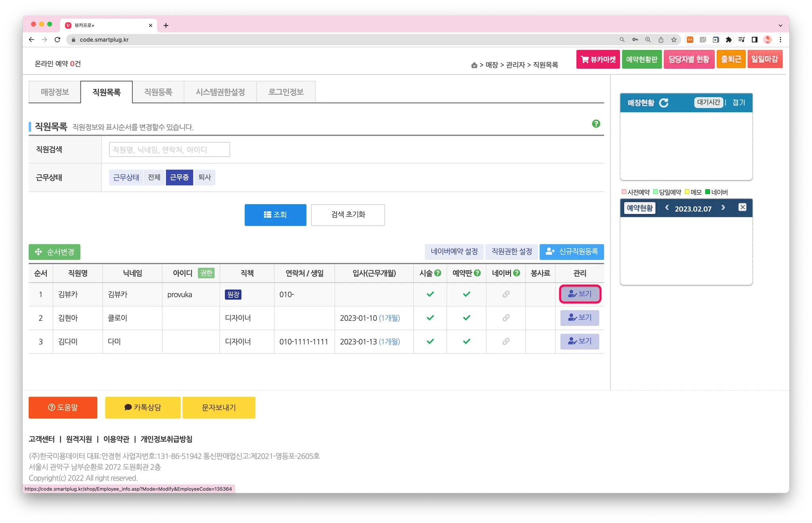Click the 신규직원등록 button
Image resolution: width=812 pixels, height=523 pixels.
click(x=572, y=252)
